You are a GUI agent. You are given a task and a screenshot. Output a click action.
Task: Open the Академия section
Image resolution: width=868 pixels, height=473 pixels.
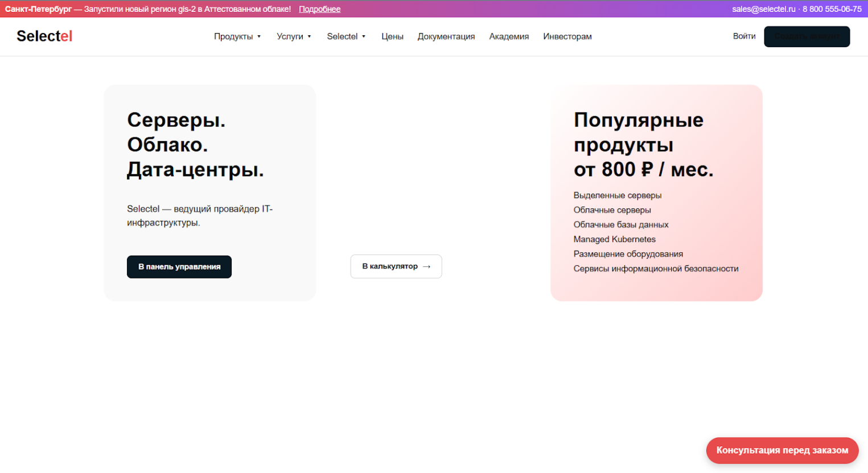coord(509,36)
